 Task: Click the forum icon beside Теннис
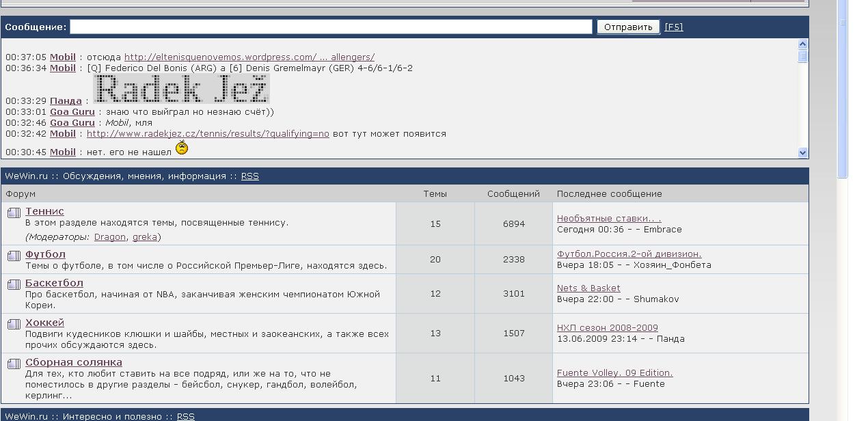coord(14,213)
